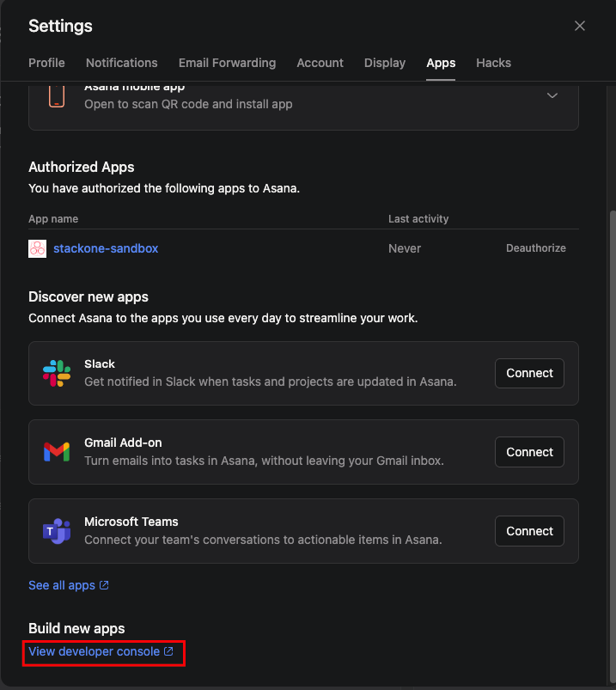Viewport: 616px width, 690px height.
Task: Open the Hacks settings tab
Action: click(493, 63)
